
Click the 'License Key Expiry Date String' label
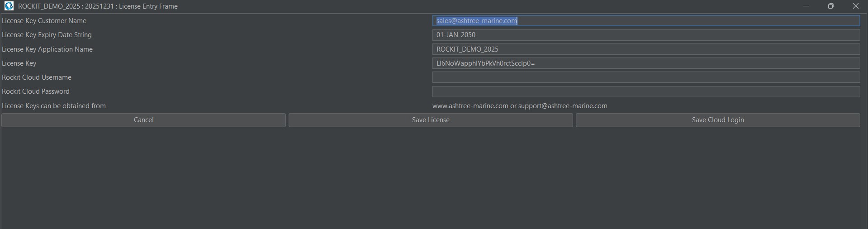click(47, 35)
